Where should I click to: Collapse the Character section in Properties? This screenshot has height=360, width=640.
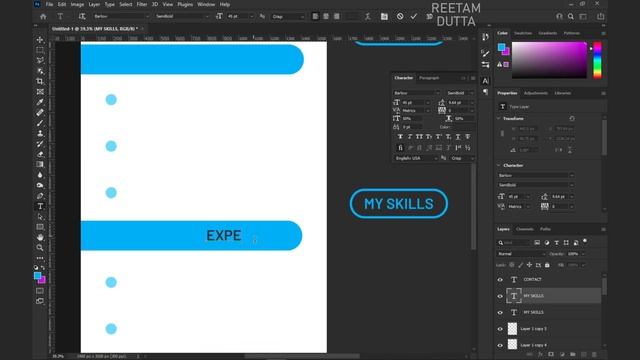pyautogui.click(x=499, y=165)
